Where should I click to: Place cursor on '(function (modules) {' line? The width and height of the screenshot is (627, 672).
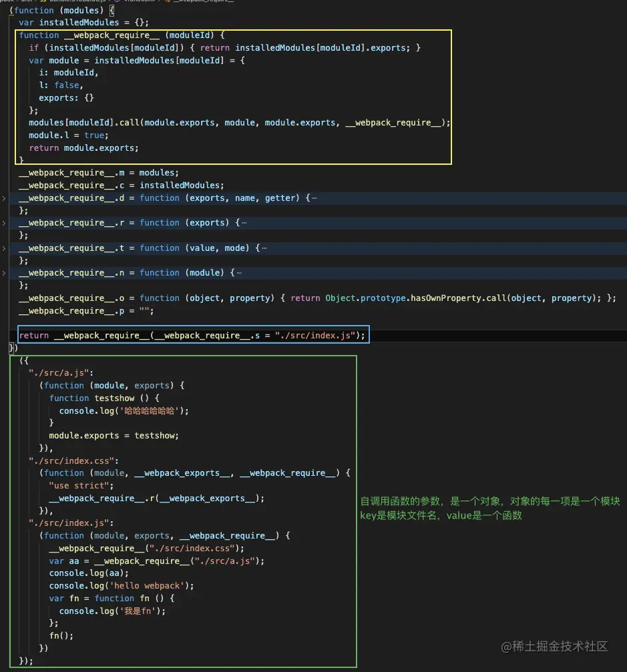click(x=61, y=10)
